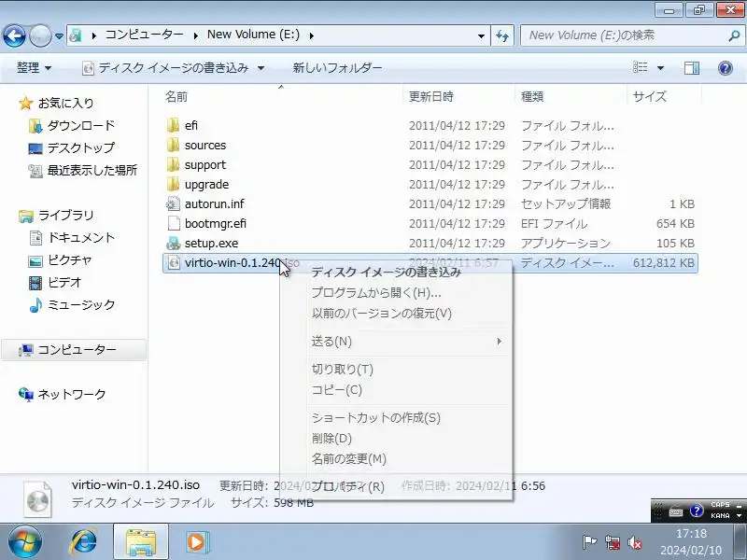Click ディスク イメージの書き込み toolbar button
Image resolution: width=747 pixels, height=560 pixels.
(166, 68)
